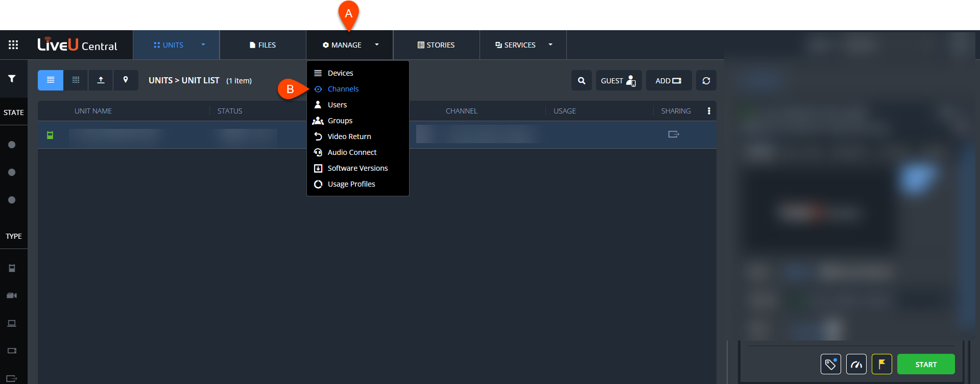Open the Manage menu
The width and height of the screenshot is (980, 384).
coord(342,45)
